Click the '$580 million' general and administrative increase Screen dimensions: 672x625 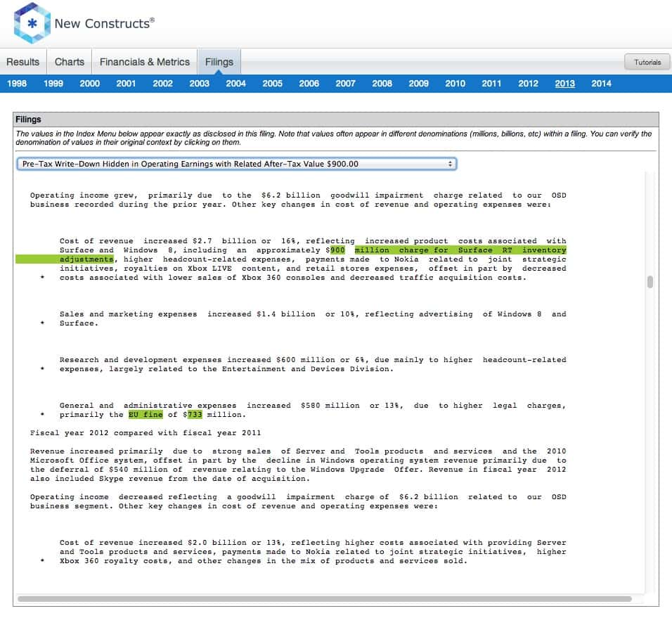click(330, 406)
